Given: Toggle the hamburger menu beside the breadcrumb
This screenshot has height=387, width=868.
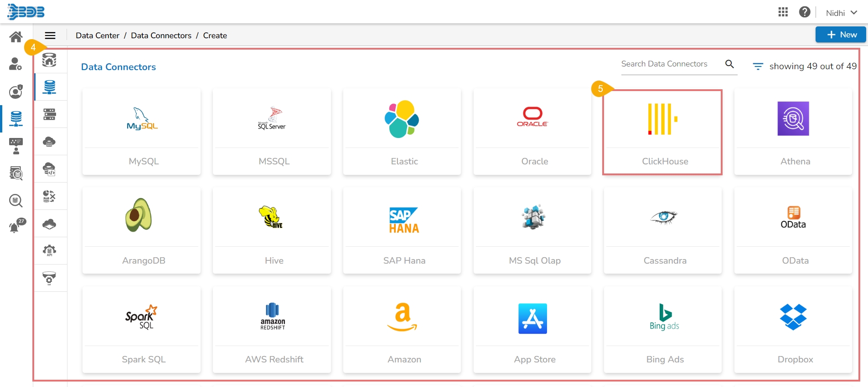Looking at the screenshot, I should (50, 36).
